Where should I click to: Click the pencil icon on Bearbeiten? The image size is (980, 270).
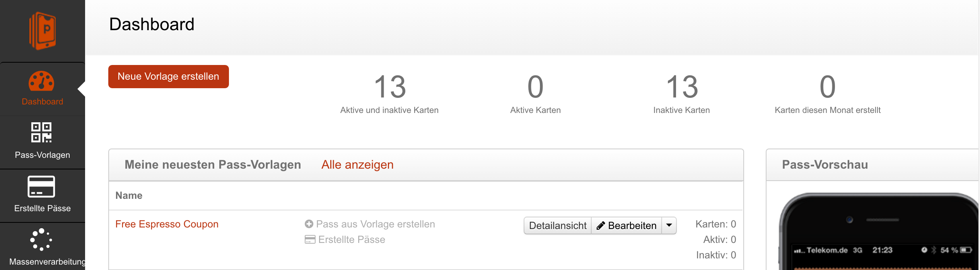(x=601, y=226)
